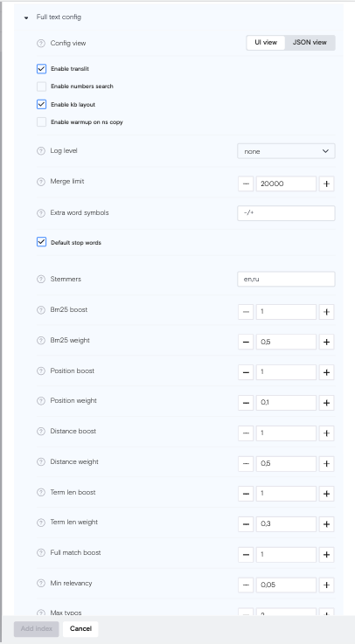Increase Position weight with the plus button
355x644 pixels.
point(327,403)
